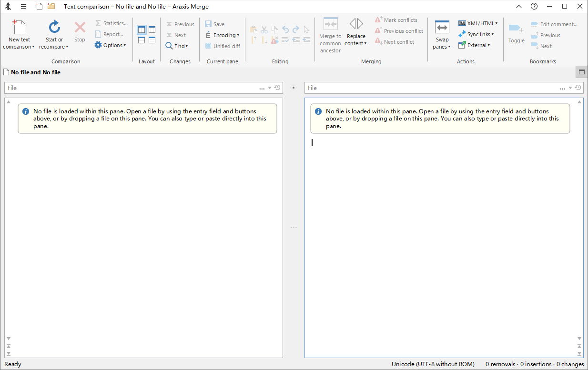Open the External dropdown
Viewport: 588px width, 370px height.
(474, 45)
